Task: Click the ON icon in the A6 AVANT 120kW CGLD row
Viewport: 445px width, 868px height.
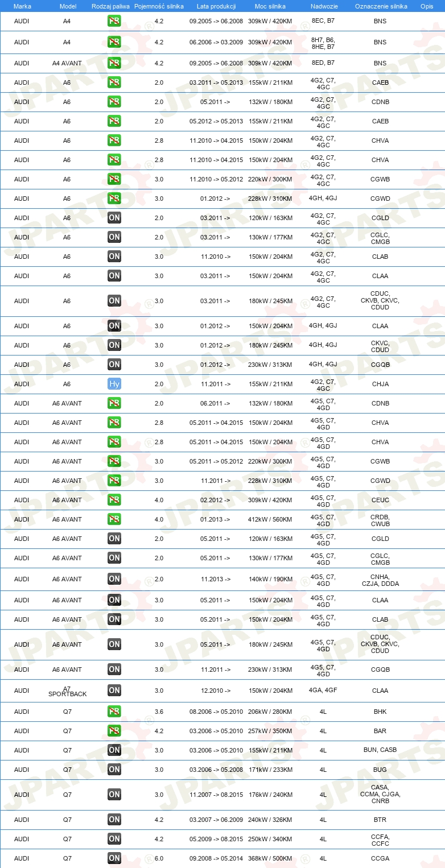Action: 114,539
